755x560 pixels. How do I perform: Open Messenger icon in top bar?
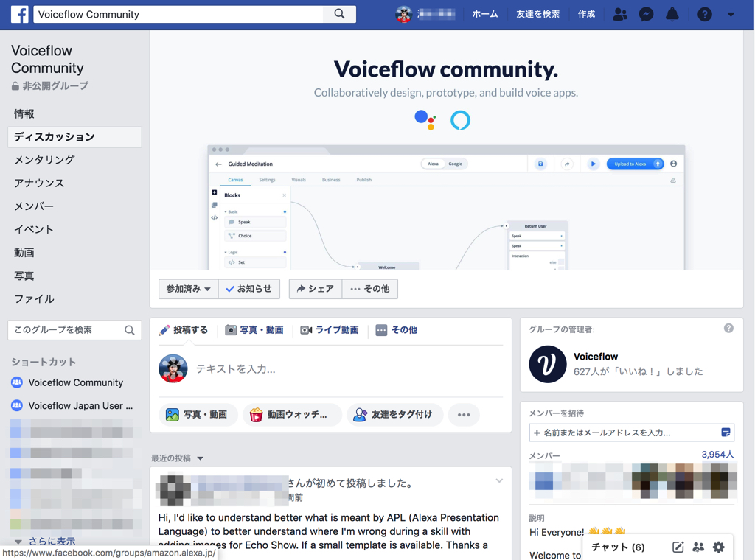[646, 15]
